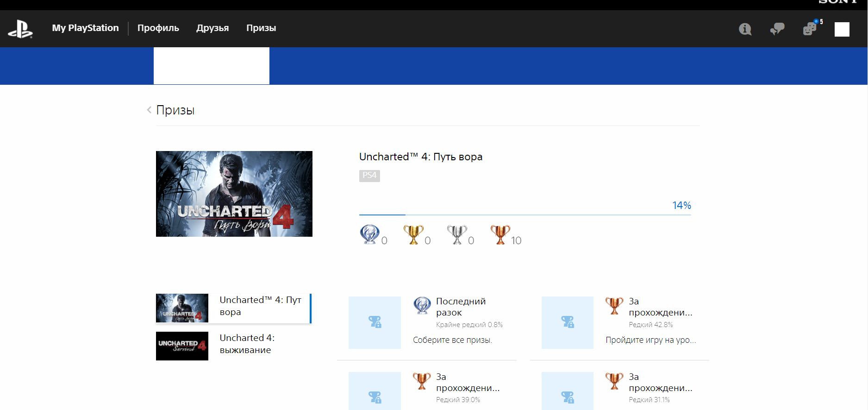The image size is (868, 410).
Task: Click the silver trophy count icon
Action: [457, 234]
